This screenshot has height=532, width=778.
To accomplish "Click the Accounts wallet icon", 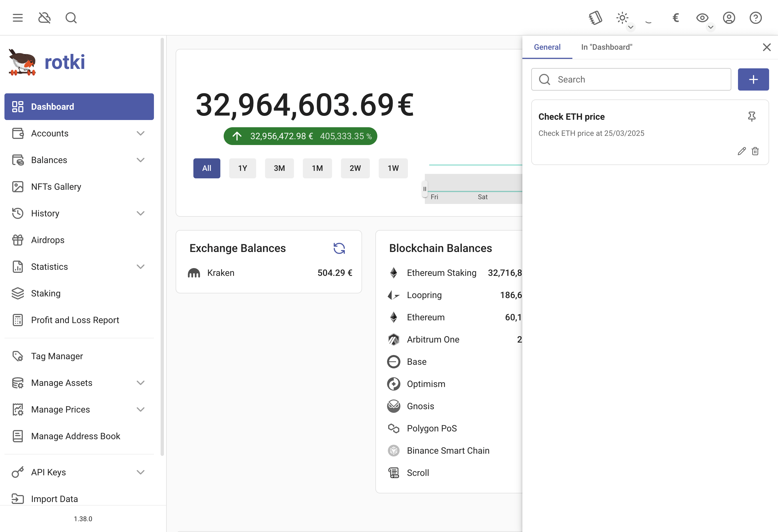I will pos(18,133).
